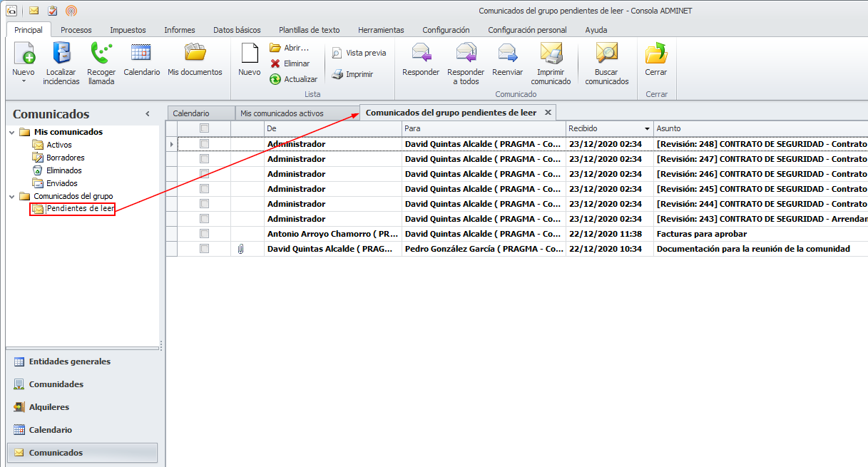Open Vista previa print preview
This screenshot has width=868, height=467.
pos(359,53)
